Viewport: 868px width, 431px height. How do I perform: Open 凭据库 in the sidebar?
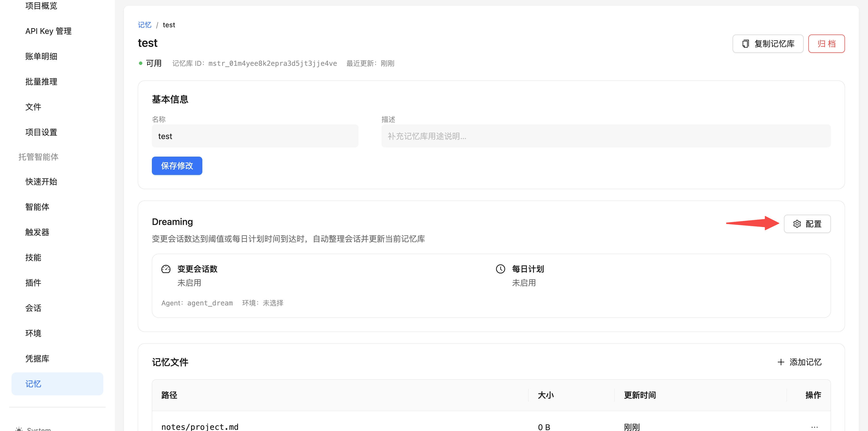pyautogui.click(x=37, y=359)
